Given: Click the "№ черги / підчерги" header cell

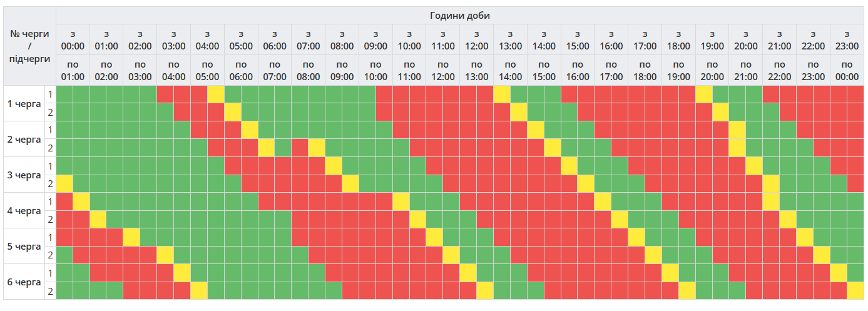Looking at the screenshot, I should click(29, 46).
